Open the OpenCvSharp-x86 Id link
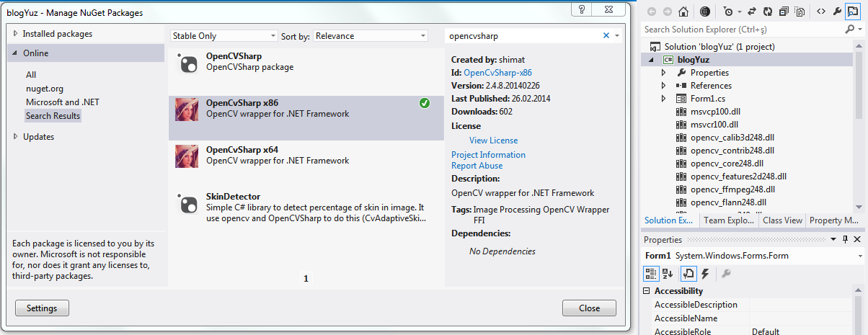This screenshot has width=868, height=335. (x=498, y=73)
